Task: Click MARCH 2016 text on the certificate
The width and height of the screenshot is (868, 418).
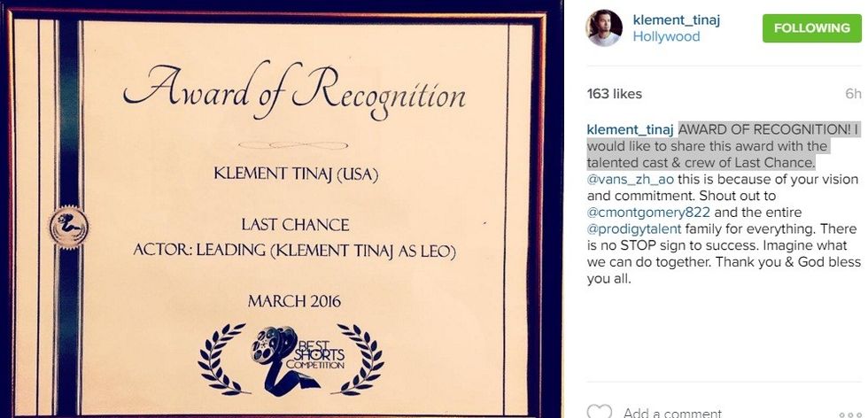Action: pyautogui.click(x=295, y=301)
